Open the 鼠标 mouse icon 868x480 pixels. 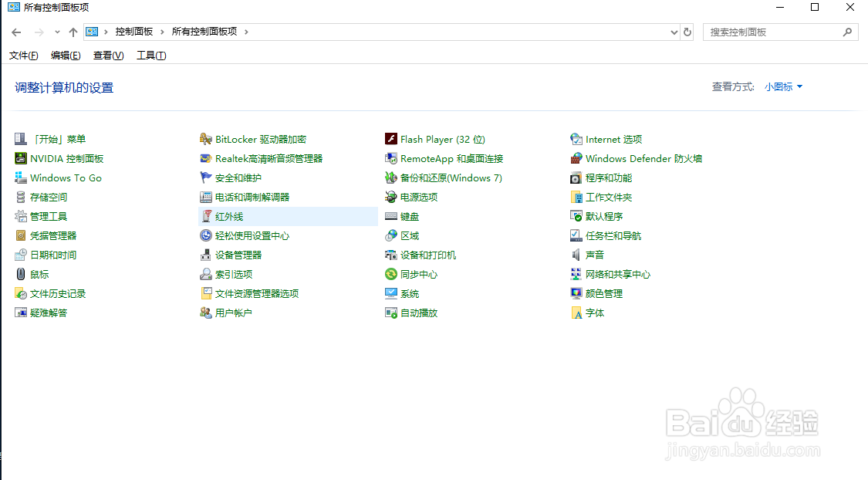coord(21,274)
